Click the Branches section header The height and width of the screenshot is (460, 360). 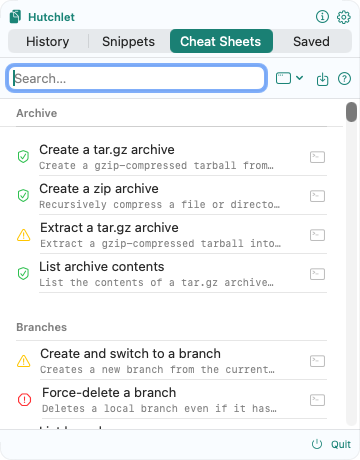[42, 327]
